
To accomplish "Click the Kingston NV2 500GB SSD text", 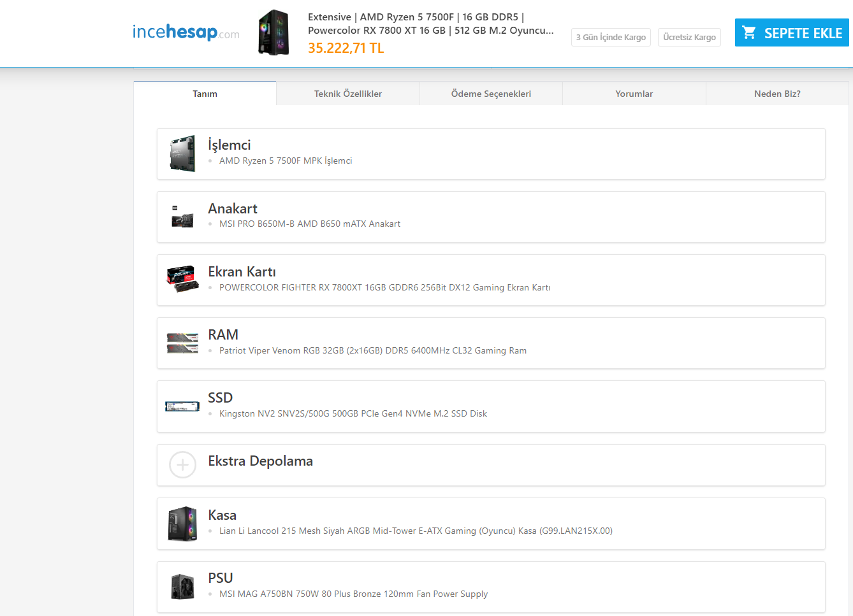I will click(353, 413).
